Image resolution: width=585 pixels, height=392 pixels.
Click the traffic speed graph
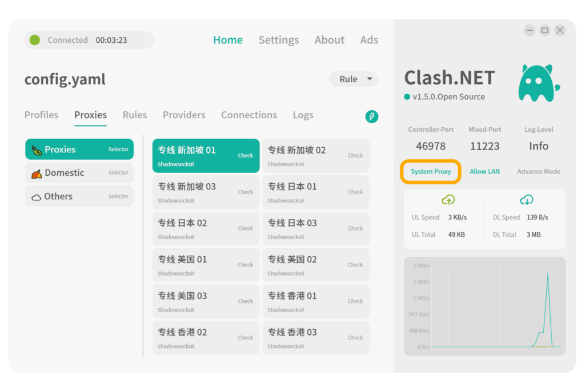coord(484,306)
